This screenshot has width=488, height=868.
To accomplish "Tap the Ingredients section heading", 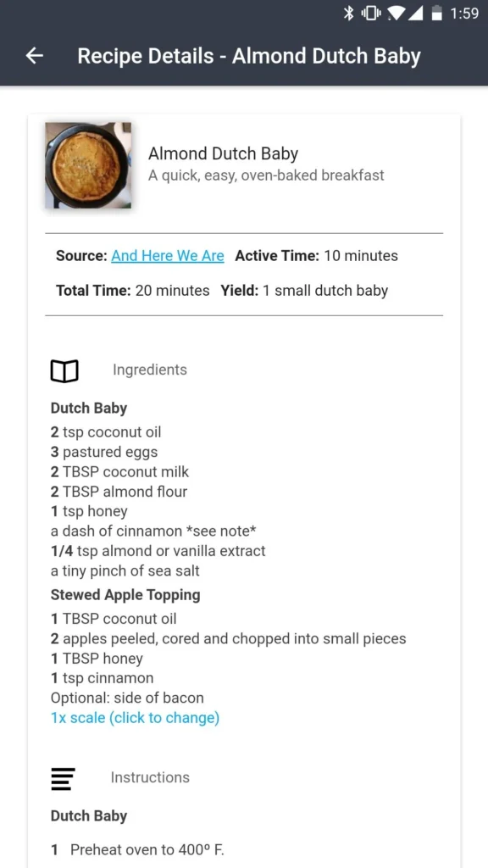I will pos(150,370).
